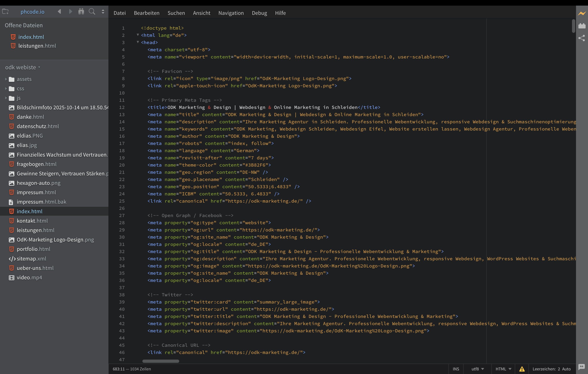Click the warning triangle in the status bar

(x=522, y=369)
